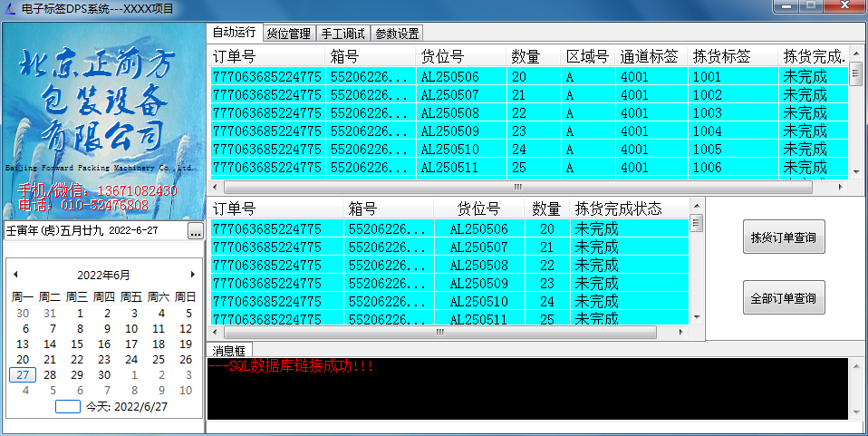Select the 参数设置 tab

tap(397, 34)
